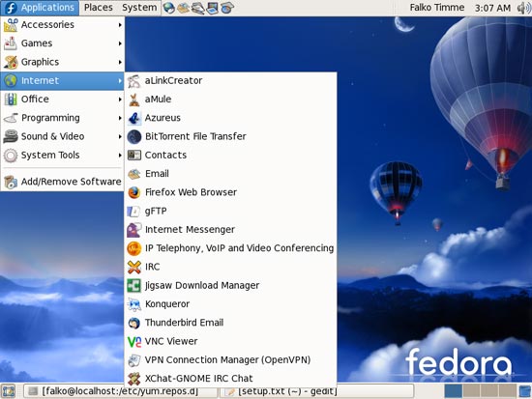Click the aMule donkey icon

pyautogui.click(x=134, y=100)
